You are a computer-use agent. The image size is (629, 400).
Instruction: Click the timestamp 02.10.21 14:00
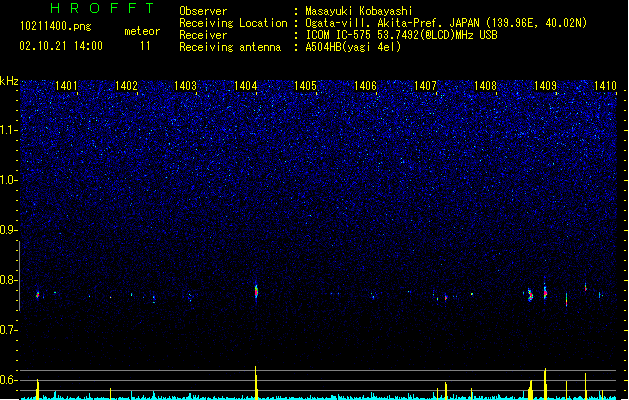61,46
